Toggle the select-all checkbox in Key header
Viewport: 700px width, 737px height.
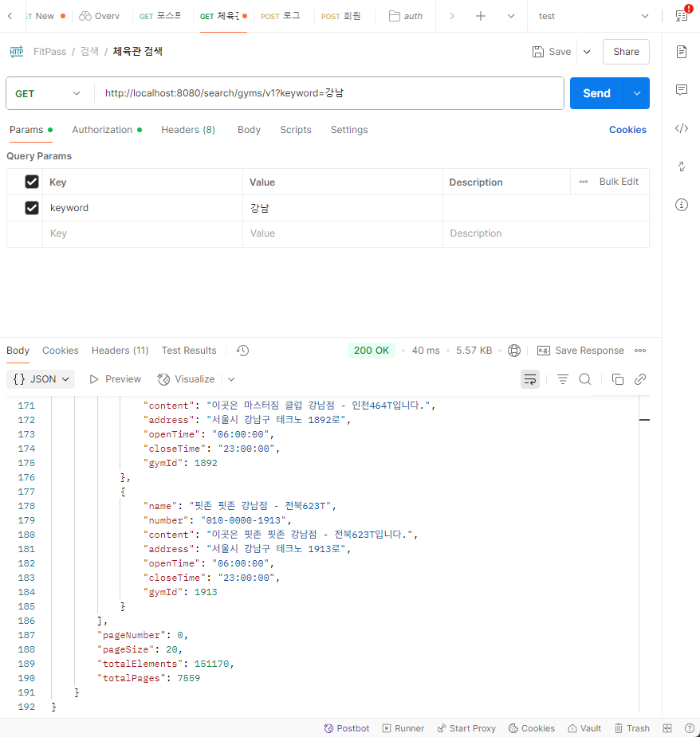tap(32, 182)
